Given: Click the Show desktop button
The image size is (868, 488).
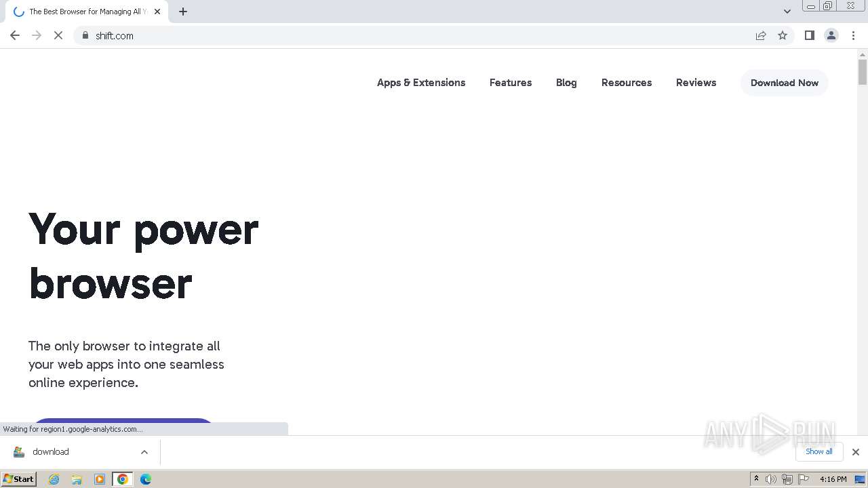Looking at the screenshot, I should coord(861,479).
